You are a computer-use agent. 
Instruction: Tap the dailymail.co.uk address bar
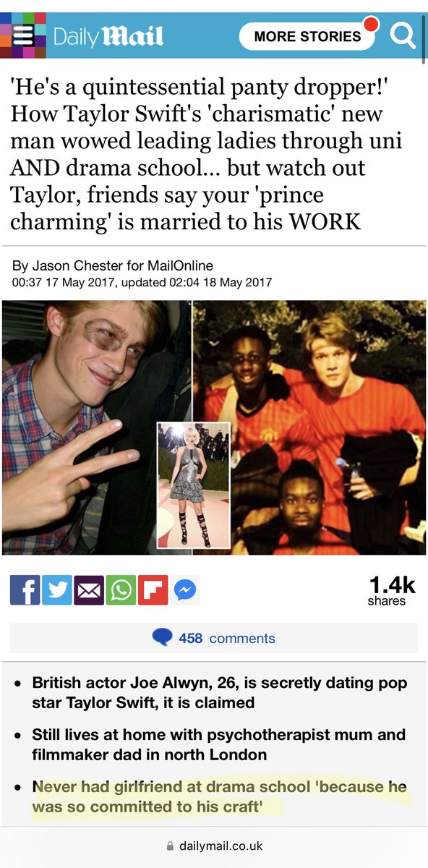click(214, 845)
